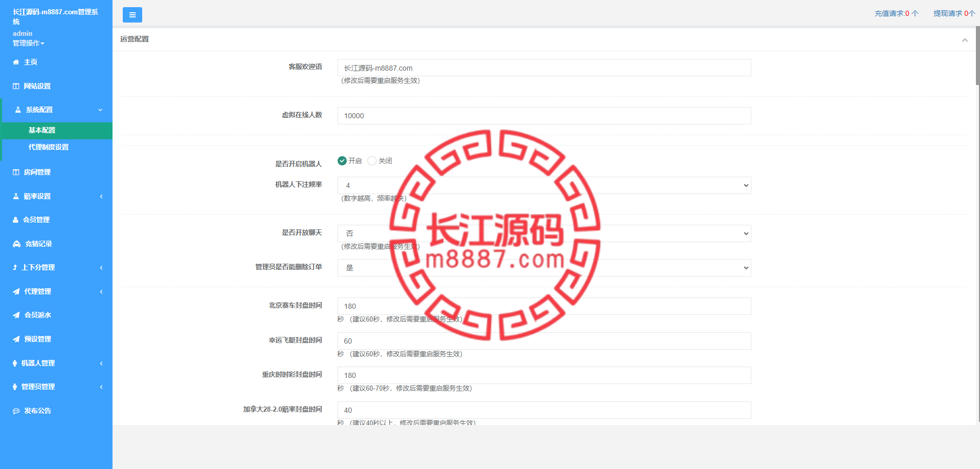
Task: Click the 上下分管理 arrow icon
Action: click(x=15, y=267)
